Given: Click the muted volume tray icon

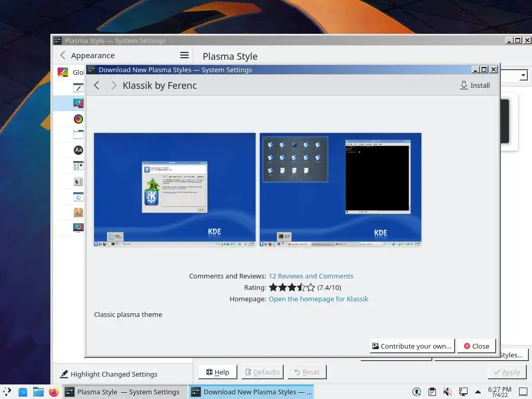Looking at the screenshot, I should coord(448,392).
